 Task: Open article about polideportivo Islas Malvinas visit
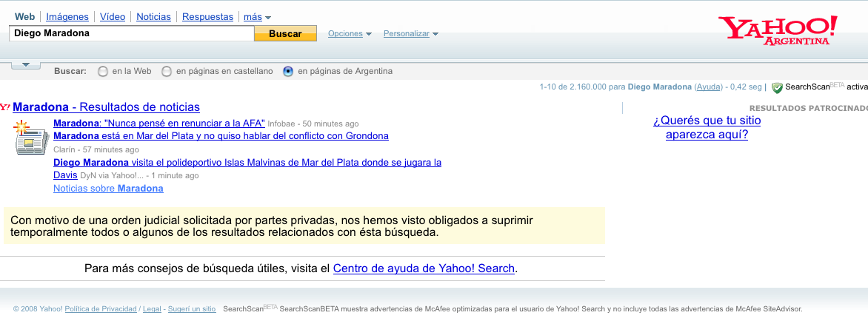pos(247,169)
